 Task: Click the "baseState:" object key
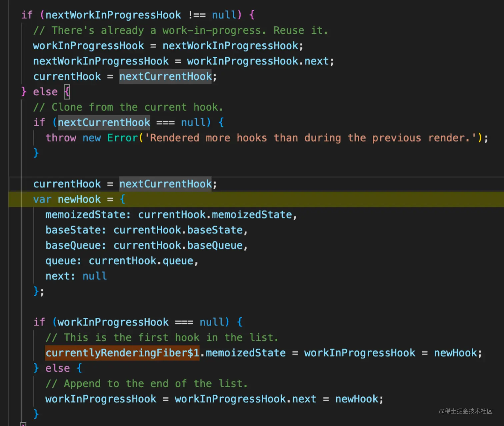(x=76, y=230)
